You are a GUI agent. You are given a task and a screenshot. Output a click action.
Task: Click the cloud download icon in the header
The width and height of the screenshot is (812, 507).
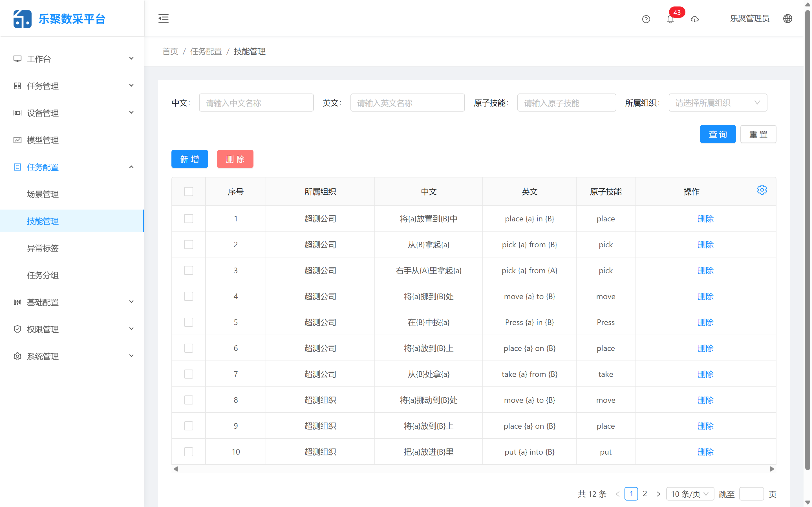coord(694,19)
